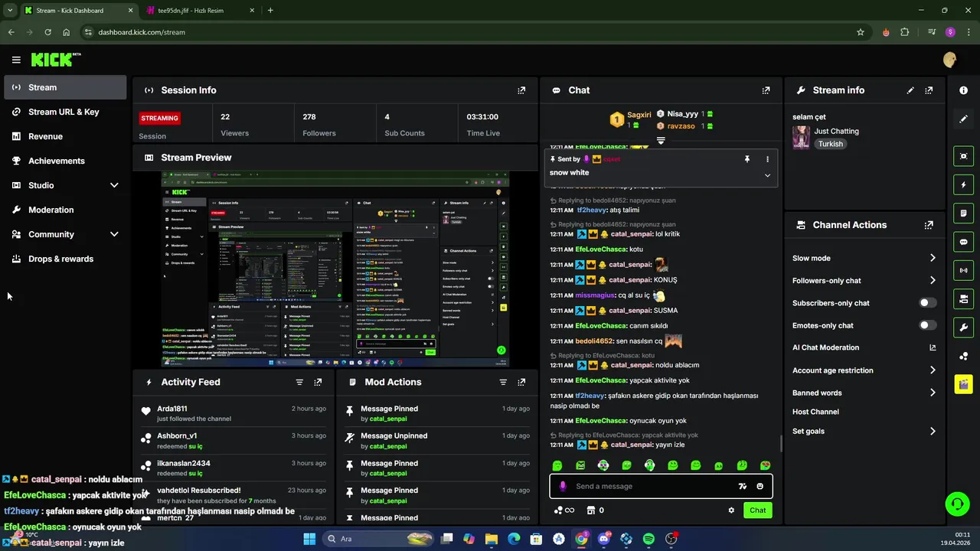
Task: Toggle the stream preview widget icon in sidebar
Action: pos(963,156)
